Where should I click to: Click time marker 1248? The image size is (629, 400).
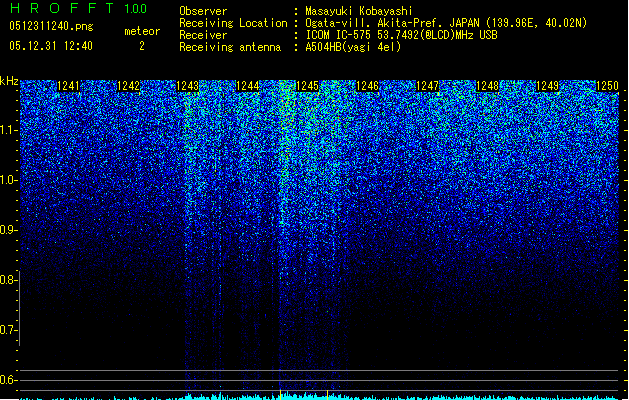(487, 86)
